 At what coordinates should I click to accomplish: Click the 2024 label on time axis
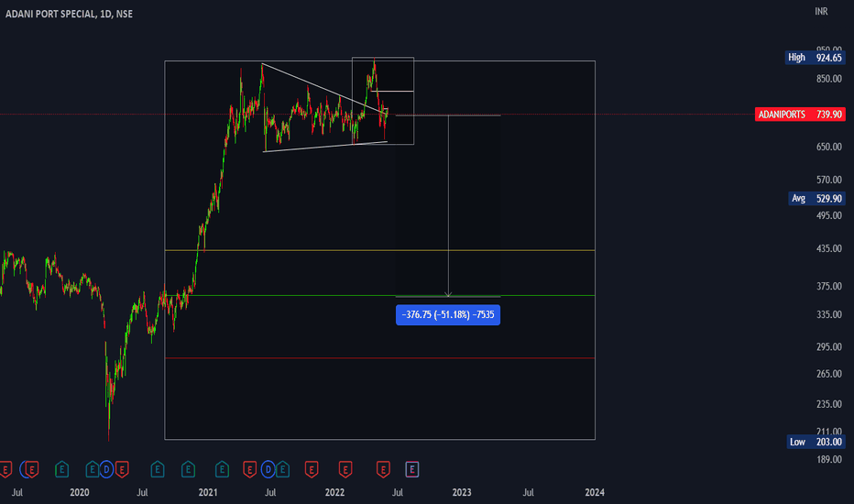595,493
